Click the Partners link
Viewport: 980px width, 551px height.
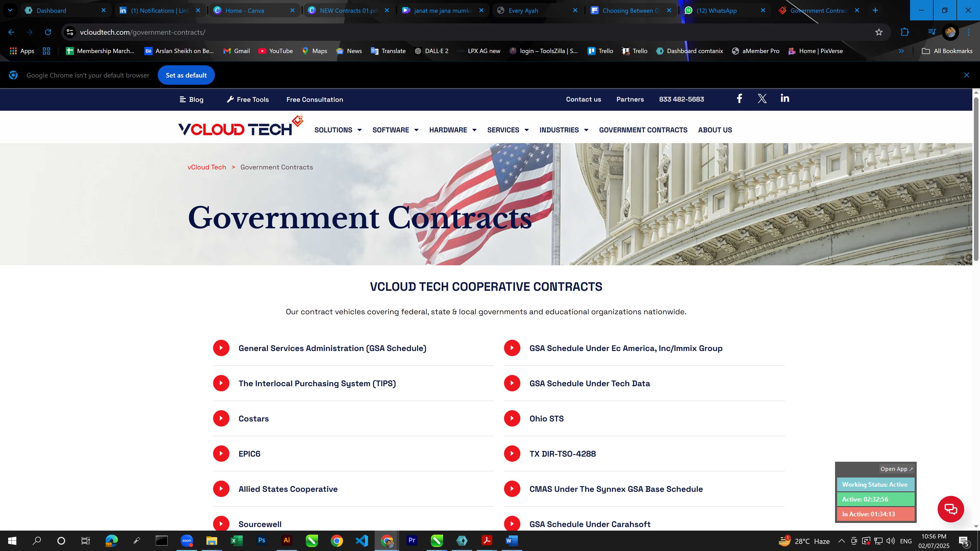pos(630,99)
